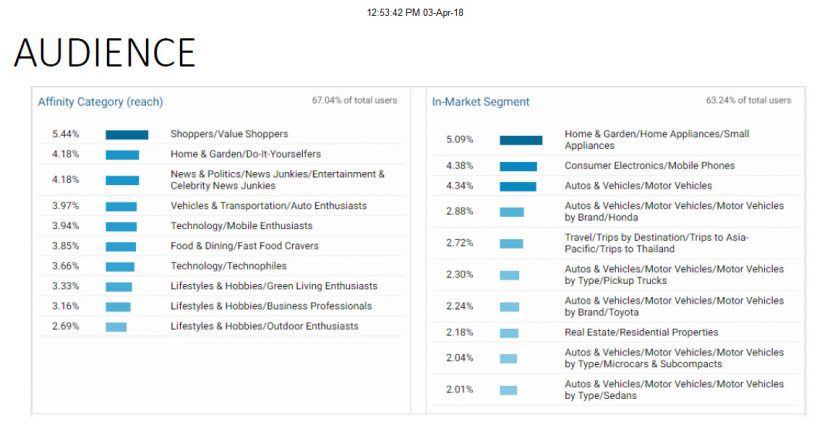Click the In-Market Segment heading
The image size is (830, 430).
(480, 102)
